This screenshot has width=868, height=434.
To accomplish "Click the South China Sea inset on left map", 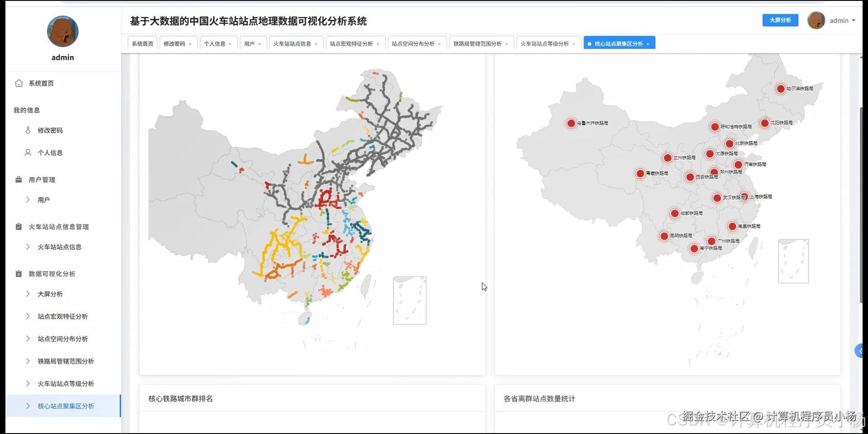I will tap(410, 301).
